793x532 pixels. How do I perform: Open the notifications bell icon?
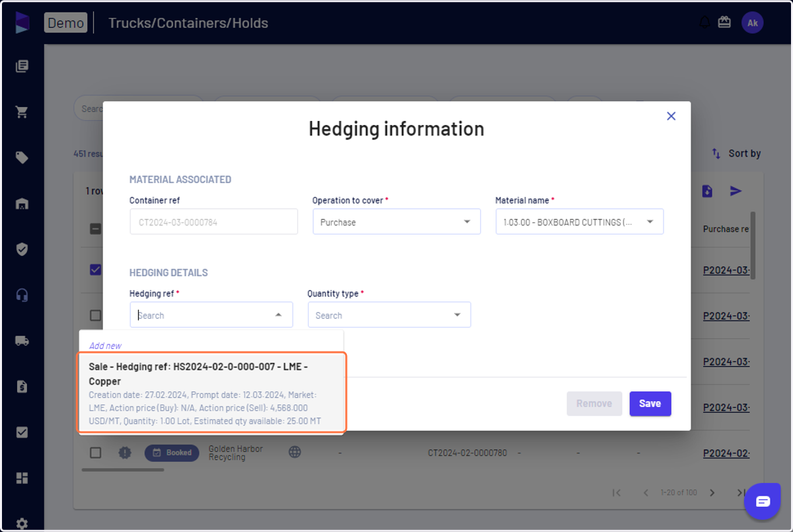(704, 22)
